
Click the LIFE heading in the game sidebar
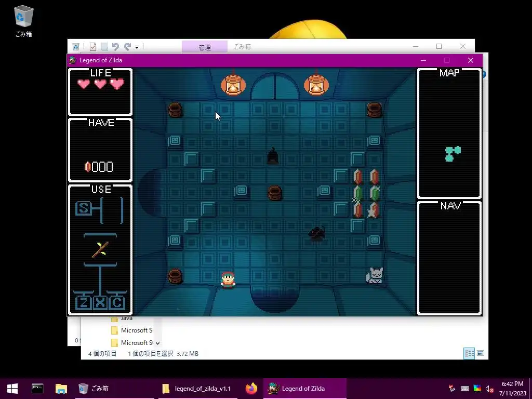click(x=100, y=73)
